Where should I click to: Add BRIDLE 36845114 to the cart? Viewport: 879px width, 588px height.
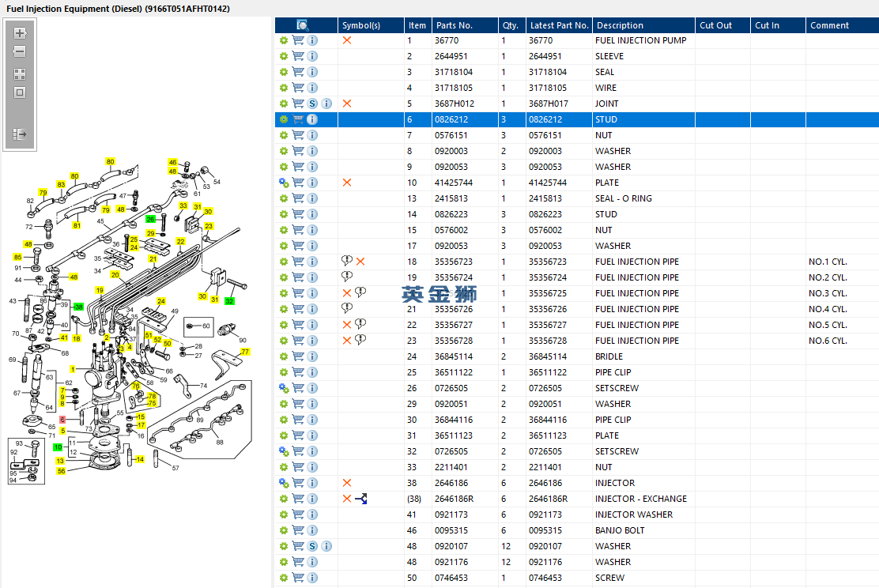point(298,356)
